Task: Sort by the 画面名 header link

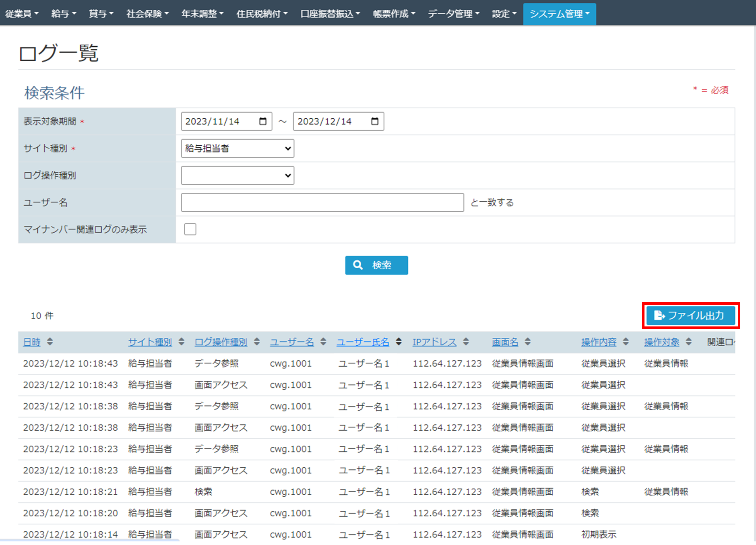Action: coord(505,342)
